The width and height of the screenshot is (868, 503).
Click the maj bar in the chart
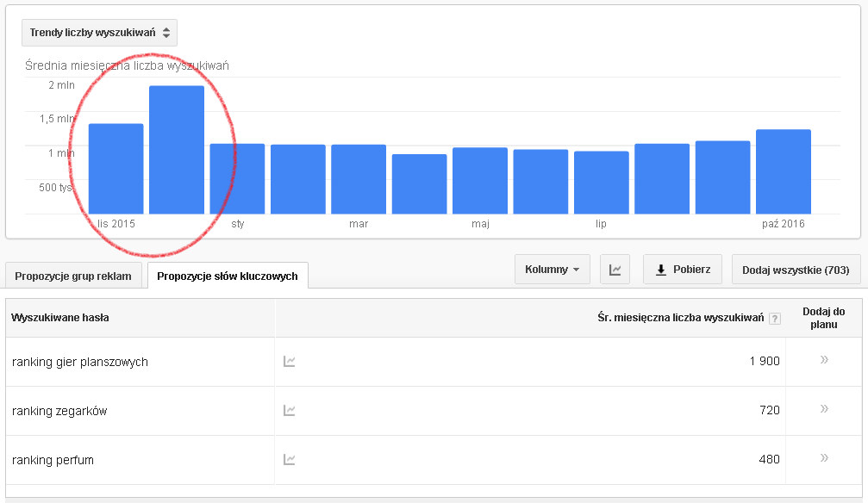point(480,180)
